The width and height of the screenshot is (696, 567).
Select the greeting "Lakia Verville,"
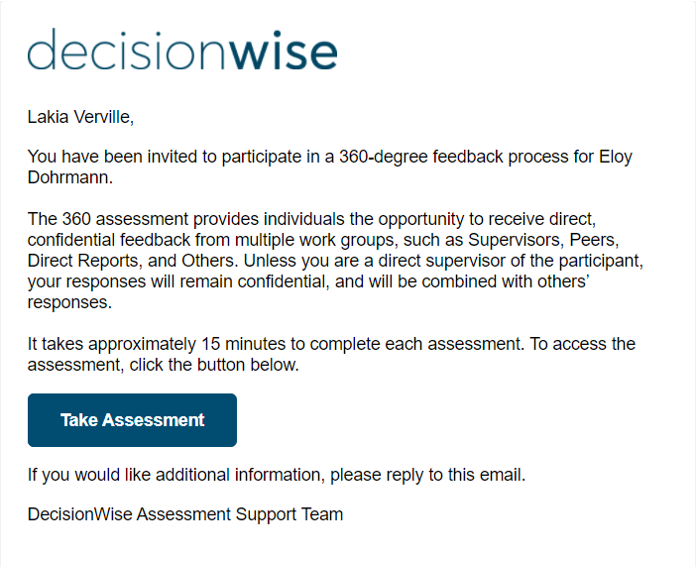coord(81,117)
